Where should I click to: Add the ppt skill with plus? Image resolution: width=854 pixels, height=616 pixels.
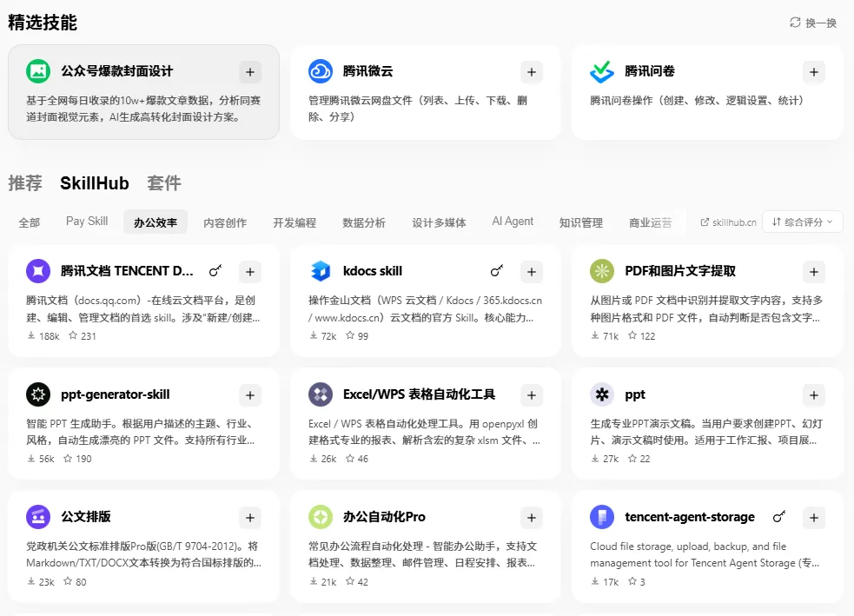814,395
